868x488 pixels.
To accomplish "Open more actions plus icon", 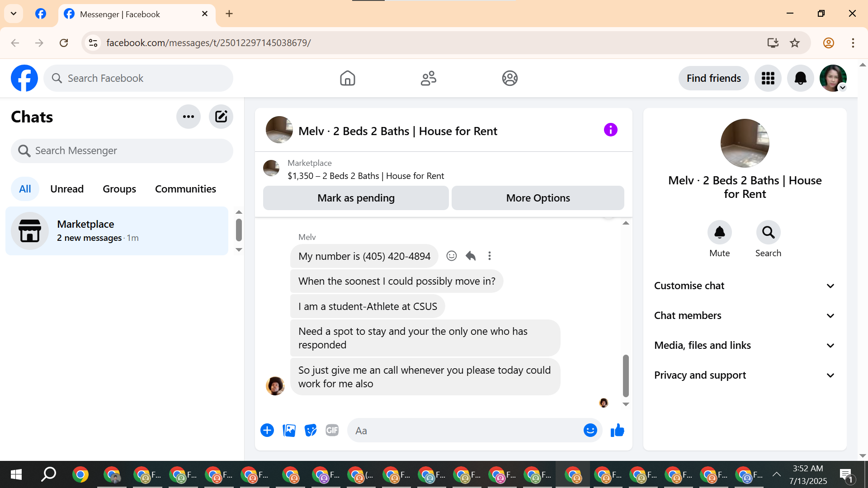I will (267, 430).
